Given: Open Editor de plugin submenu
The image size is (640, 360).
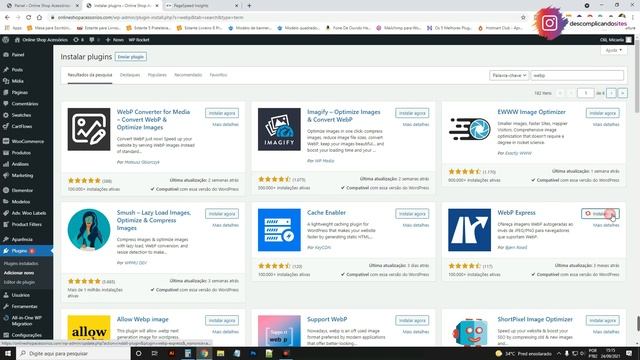Looking at the screenshot, I should [19, 282].
